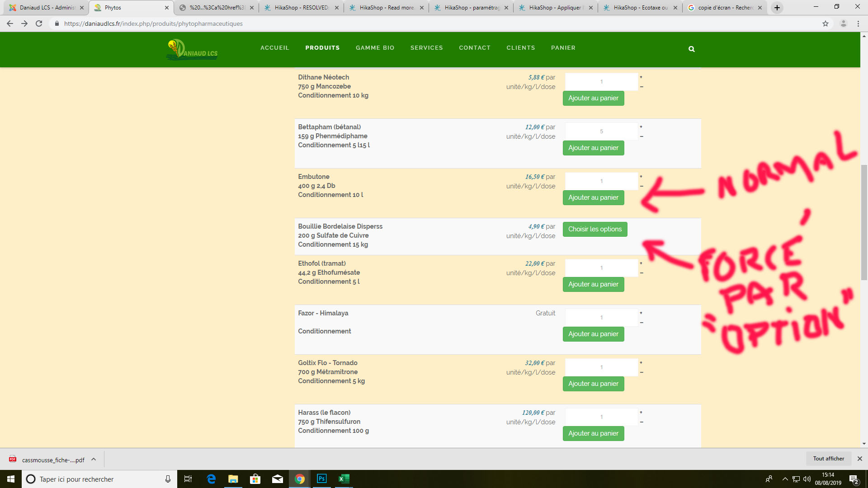
Task: Open a new browser tab
Action: [x=777, y=8]
